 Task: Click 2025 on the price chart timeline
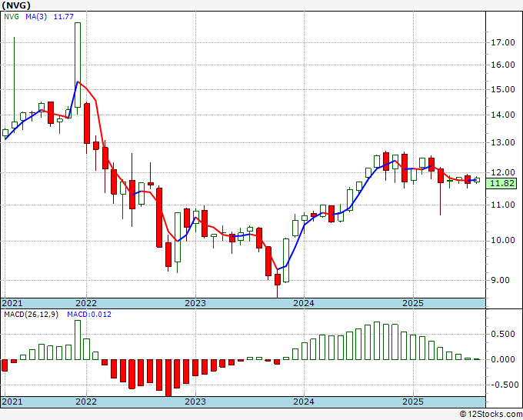click(413, 303)
